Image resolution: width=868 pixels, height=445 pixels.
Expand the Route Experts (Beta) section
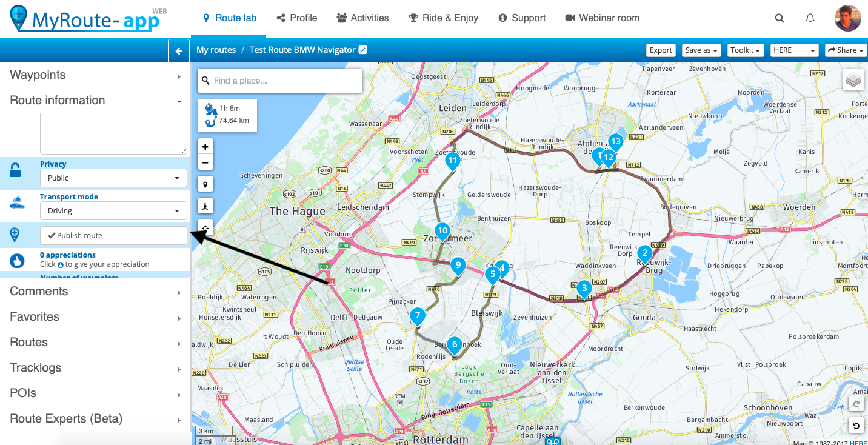tap(95, 419)
